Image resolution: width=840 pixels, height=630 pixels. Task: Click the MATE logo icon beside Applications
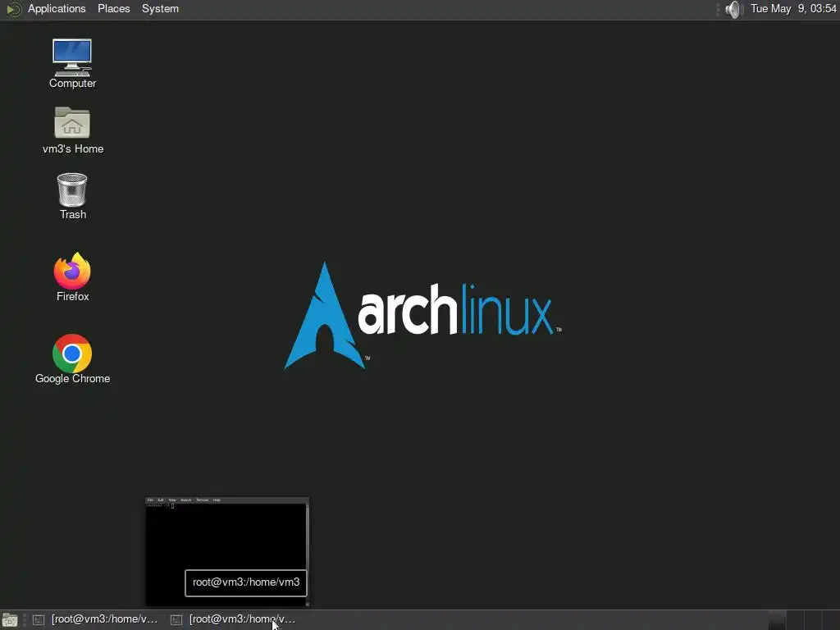(14, 9)
